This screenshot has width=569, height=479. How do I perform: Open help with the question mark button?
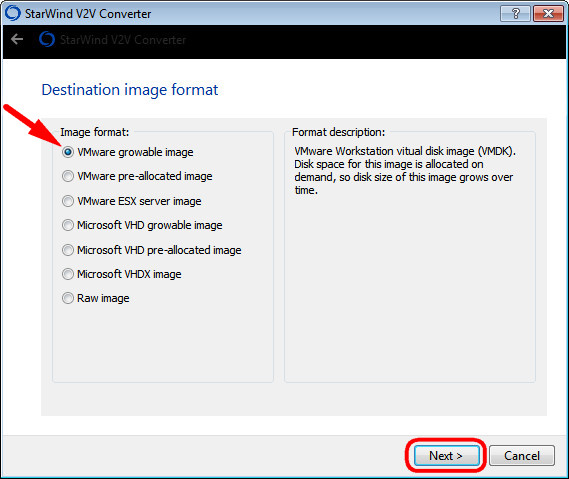[x=515, y=14]
